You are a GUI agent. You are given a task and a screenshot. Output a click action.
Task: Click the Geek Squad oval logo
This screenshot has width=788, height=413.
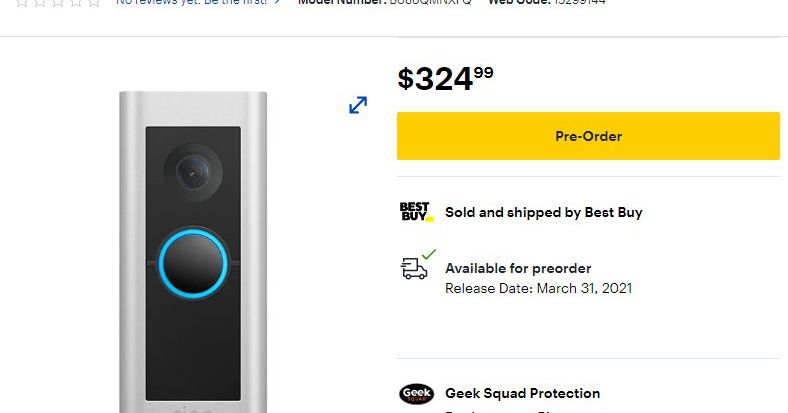point(416,394)
